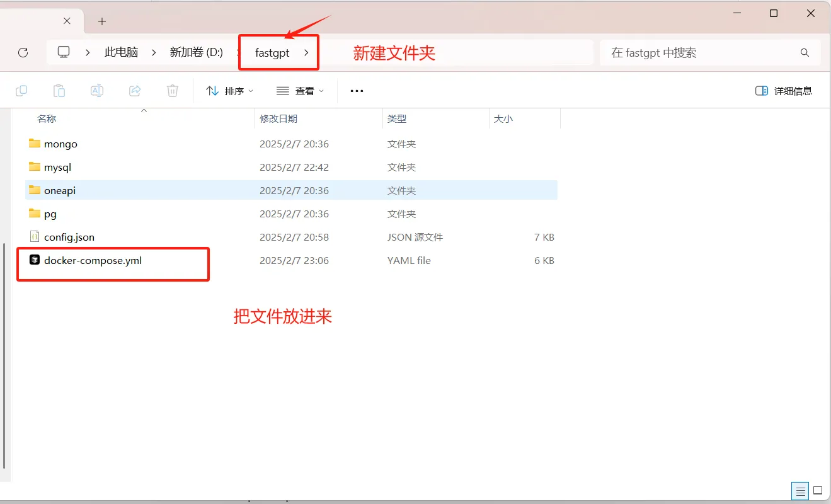
Task: Expand the chevron after fastgpt in breadcrumb
Action: 306,53
